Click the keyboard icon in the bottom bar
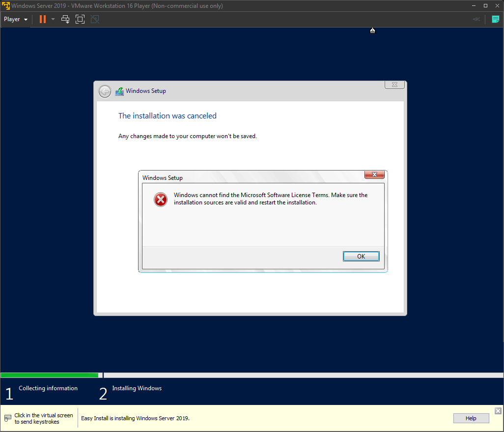This screenshot has height=432, width=504. (x=8, y=418)
